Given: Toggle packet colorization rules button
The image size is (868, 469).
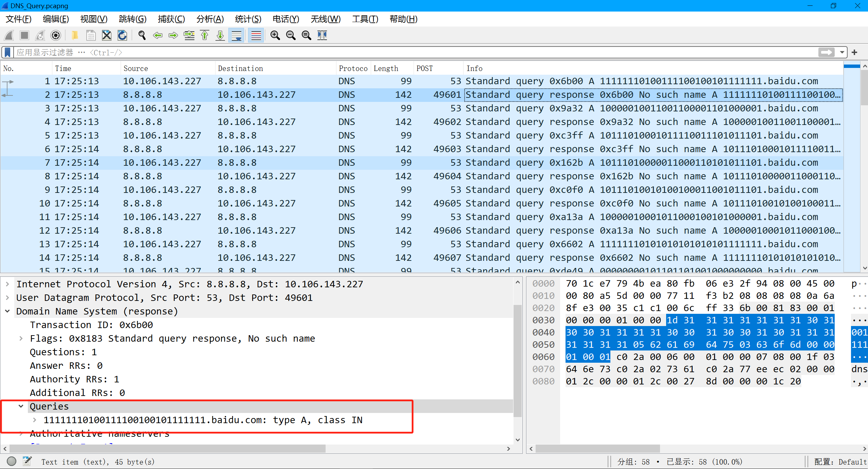Looking at the screenshot, I should click(256, 35).
